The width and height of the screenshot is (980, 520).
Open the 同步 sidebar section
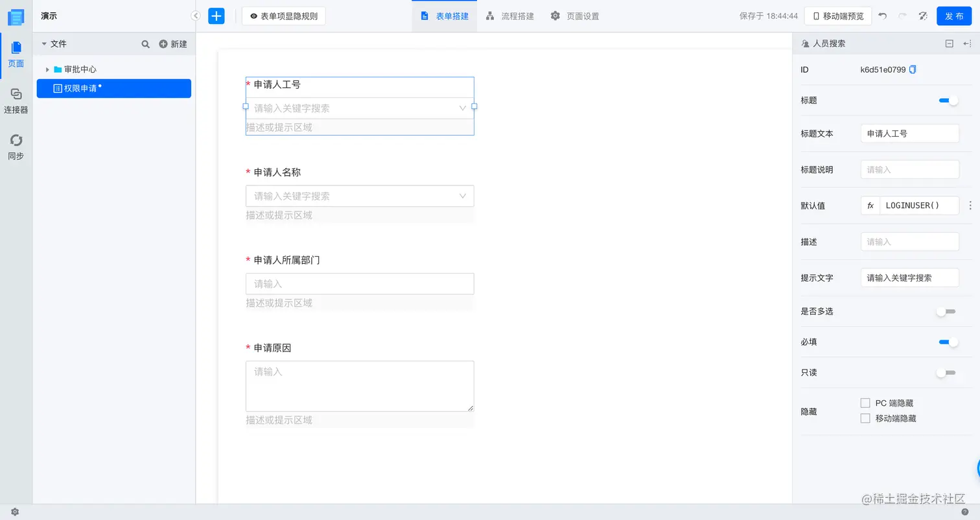(16, 147)
